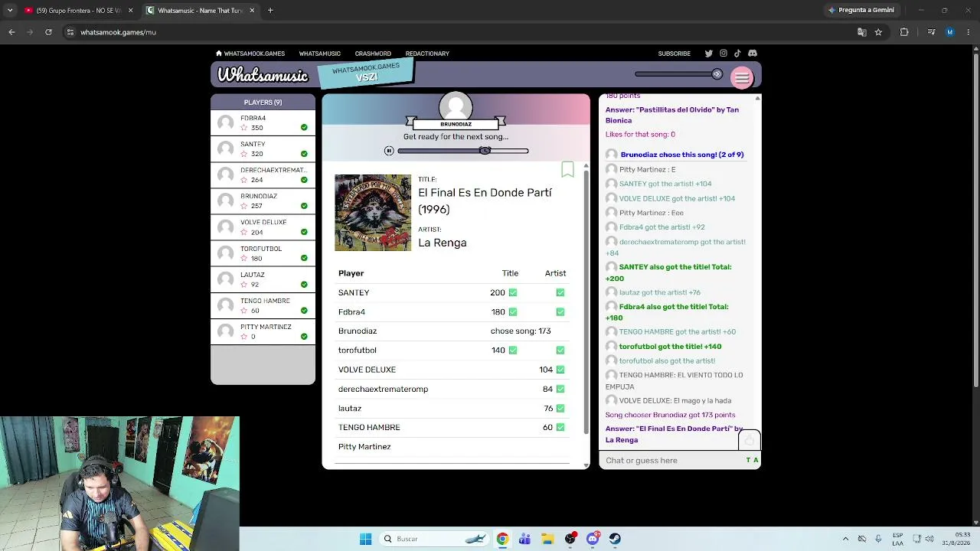Click the chat or guess input field
Image resolution: width=980 pixels, height=551 pixels.
(671, 460)
